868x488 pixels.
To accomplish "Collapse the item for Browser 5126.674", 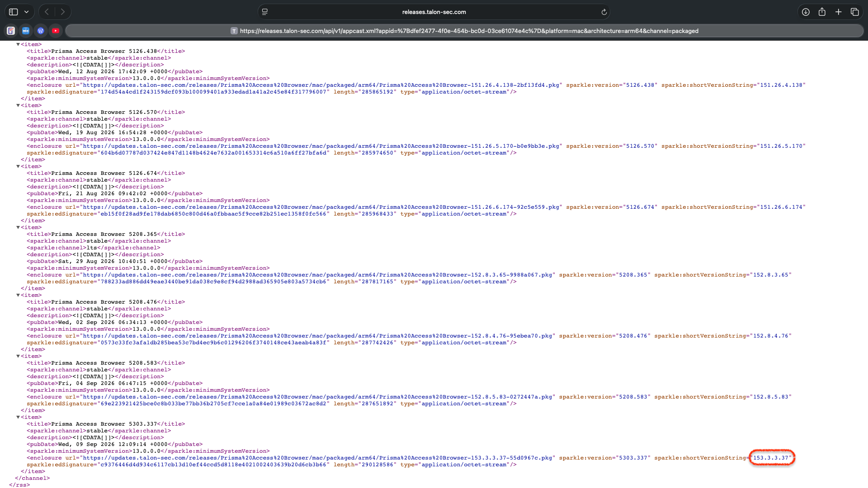I will [x=18, y=166].
